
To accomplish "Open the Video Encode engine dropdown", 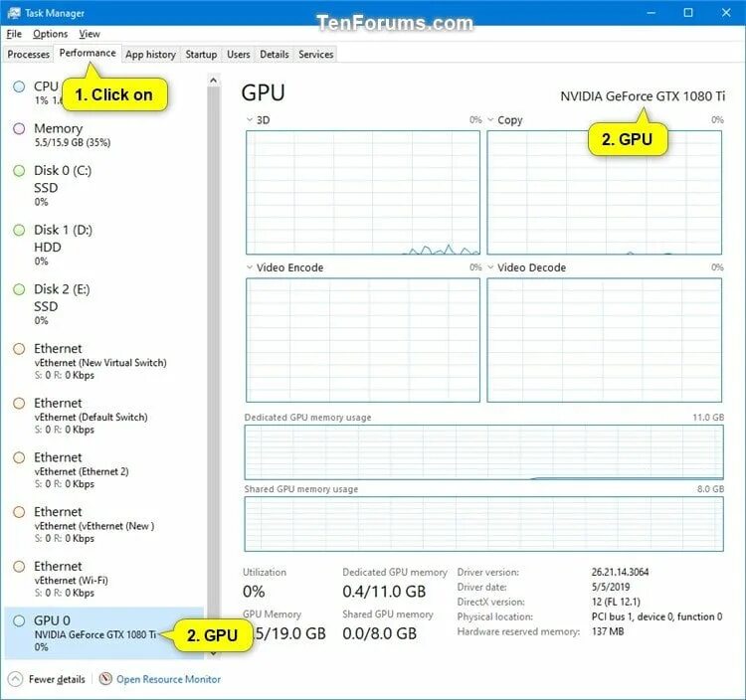I will point(250,267).
